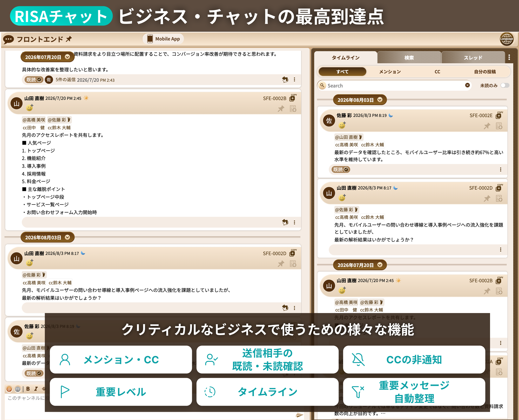Click the メンション・CC feature card
This screenshot has width=519, height=420.
tap(121, 359)
